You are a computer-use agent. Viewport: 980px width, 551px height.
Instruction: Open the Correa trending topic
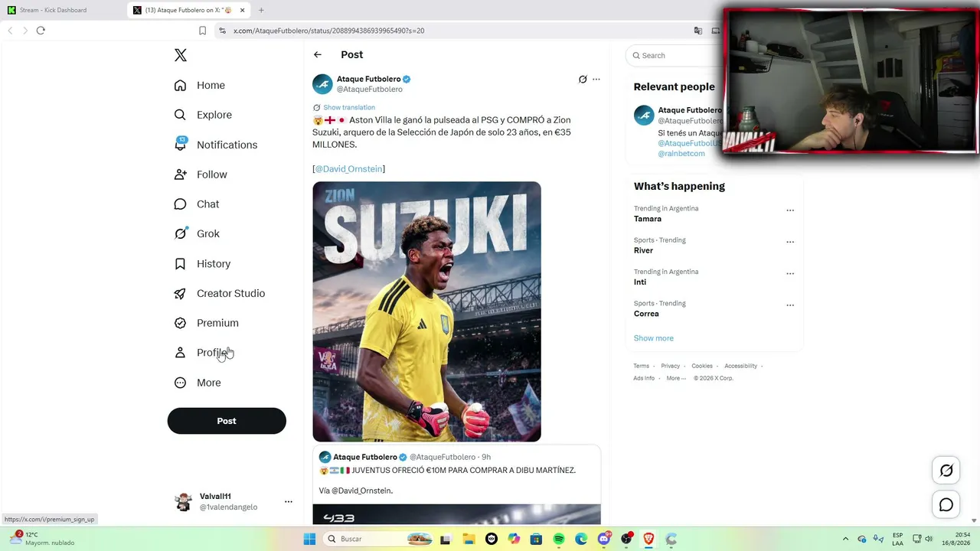click(646, 314)
